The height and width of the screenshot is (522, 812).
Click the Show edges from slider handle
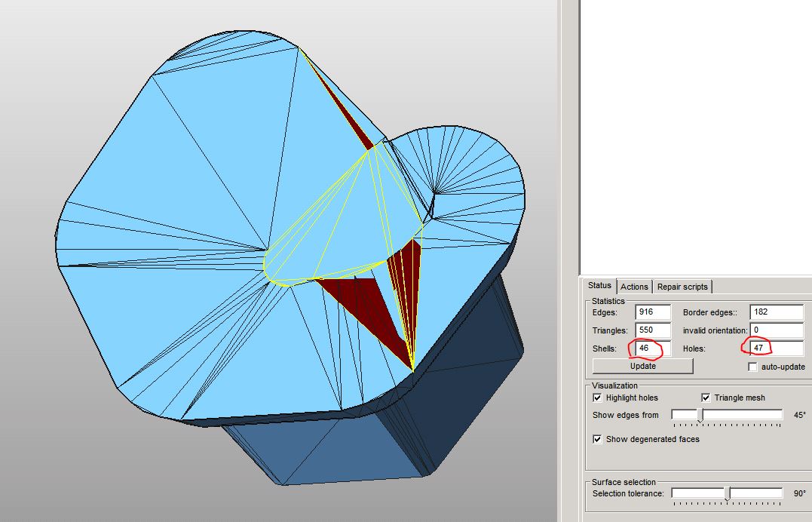(700, 415)
